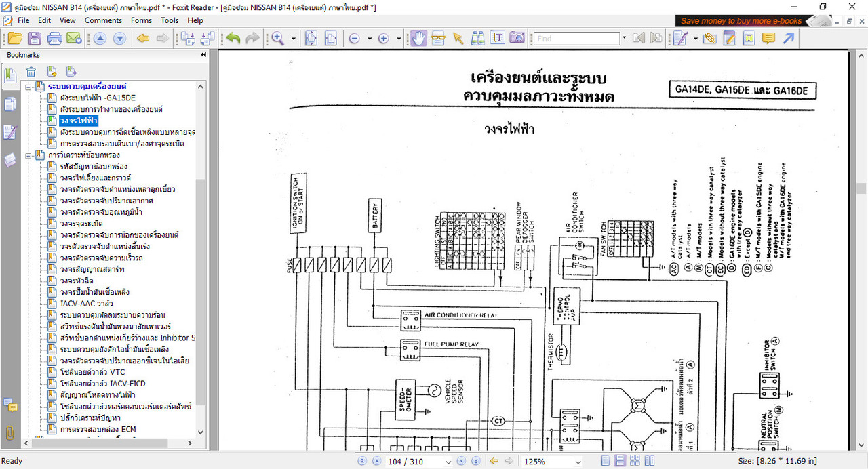The image size is (868, 469).
Task: Open the Zoom In tool dropdown arrow
Action: click(294, 39)
